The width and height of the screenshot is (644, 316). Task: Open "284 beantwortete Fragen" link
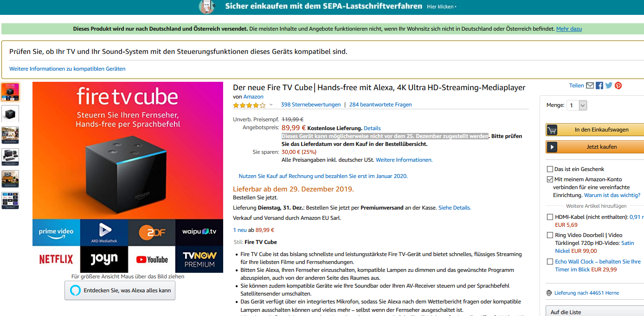point(380,105)
